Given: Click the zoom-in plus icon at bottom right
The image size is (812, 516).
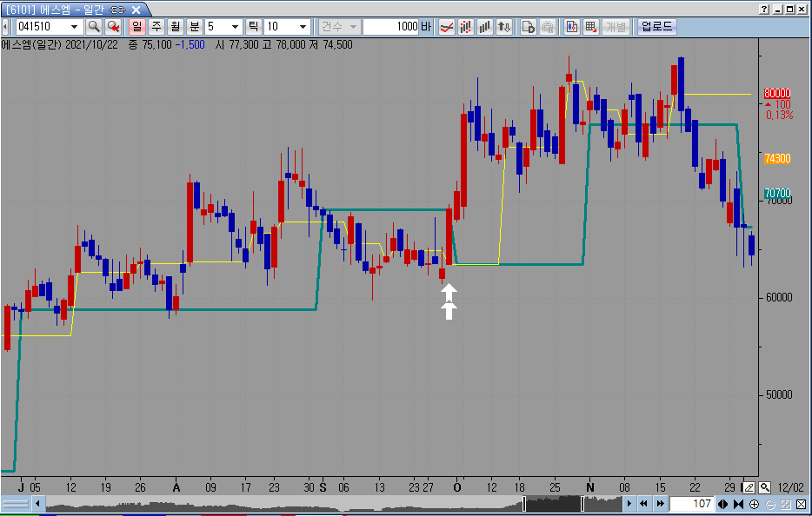Looking at the screenshot, I should 754,504.
